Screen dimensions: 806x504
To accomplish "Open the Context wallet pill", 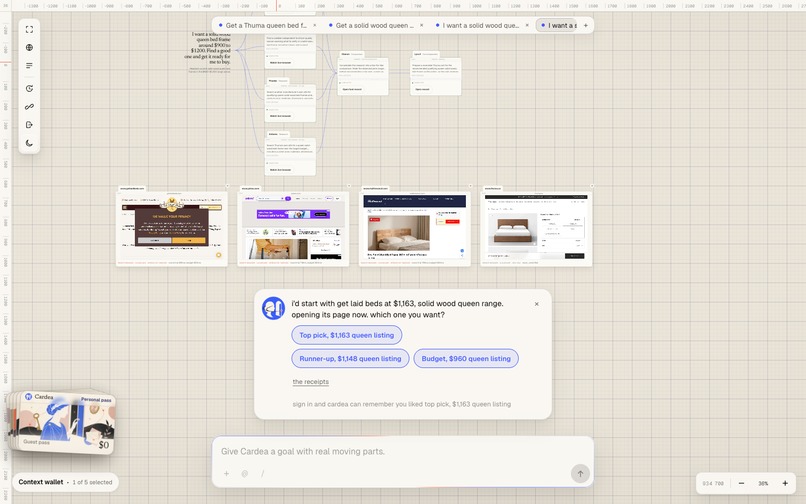I will click(65, 482).
